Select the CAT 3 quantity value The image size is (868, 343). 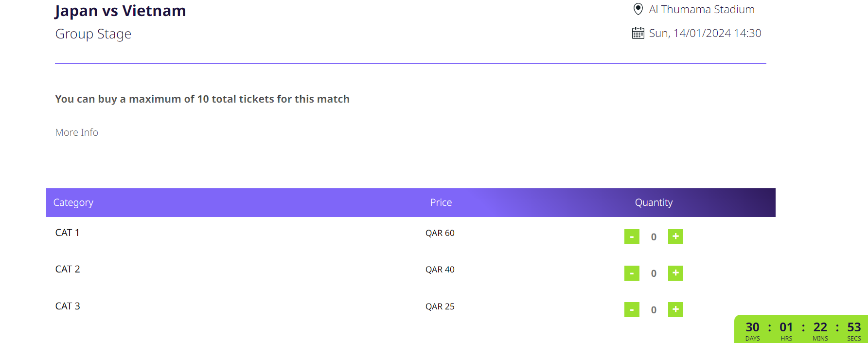click(654, 310)
